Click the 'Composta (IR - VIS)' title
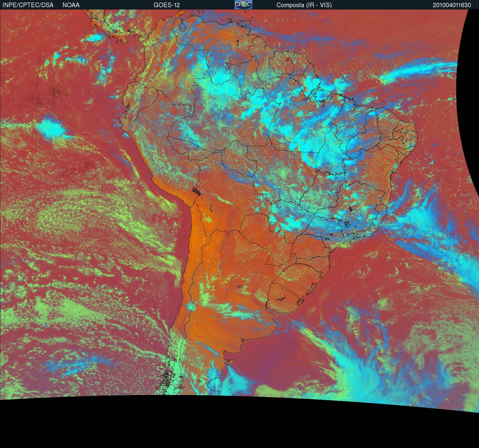The height and width of the screenshot is (448, 479). tap(304, 5)
